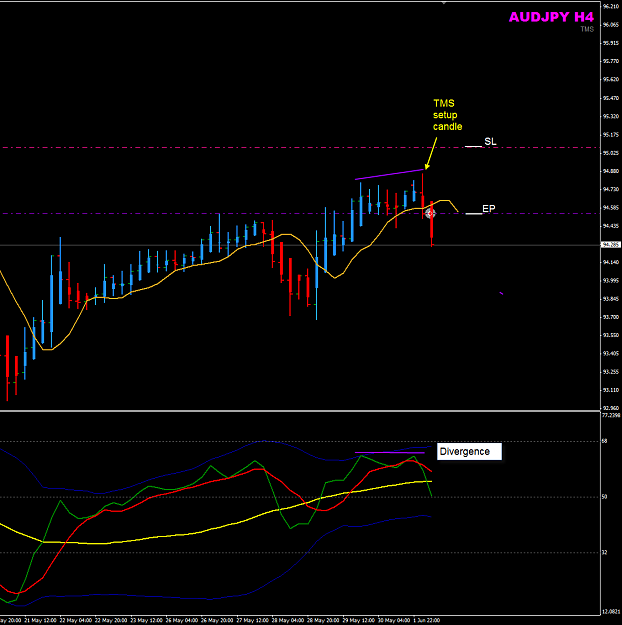Viewport: 622px width, 625px height.
Task: Click the 96.210 price on the scale
Action: [610, 6]
